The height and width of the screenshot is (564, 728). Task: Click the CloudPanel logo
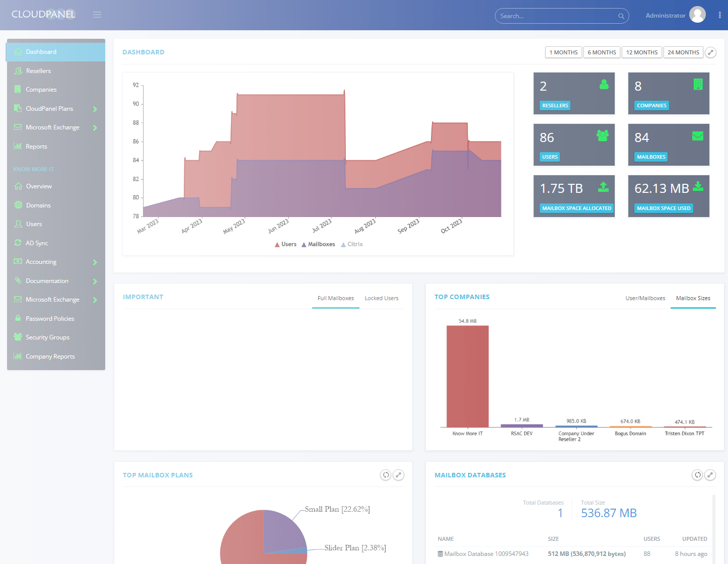43,14
